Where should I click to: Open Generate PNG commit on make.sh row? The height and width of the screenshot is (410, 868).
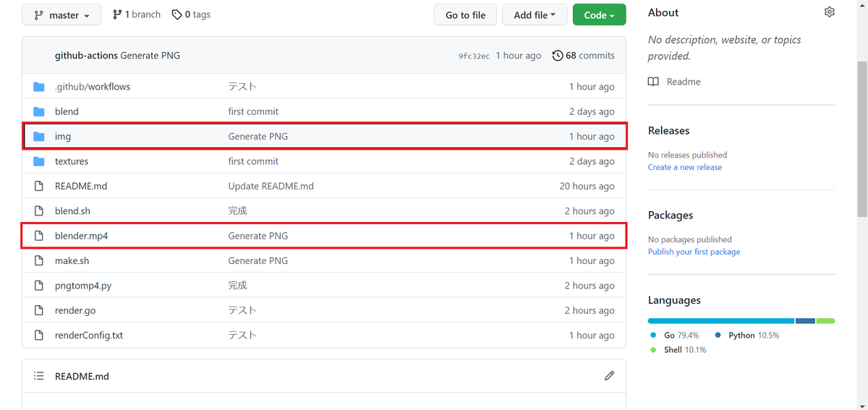tap(258, 260)
